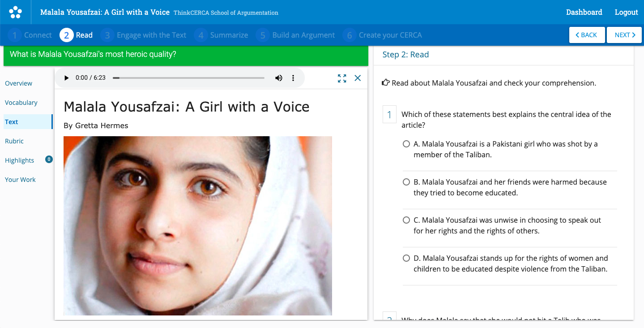Open Vocabulary in the sidebar

[21, 103]
